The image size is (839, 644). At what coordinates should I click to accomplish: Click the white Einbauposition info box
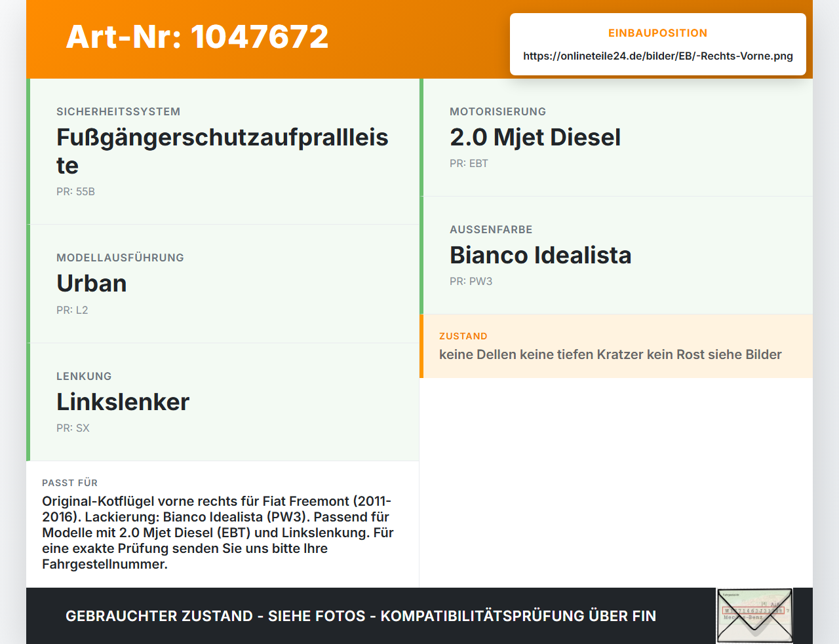tap(658, 44)
